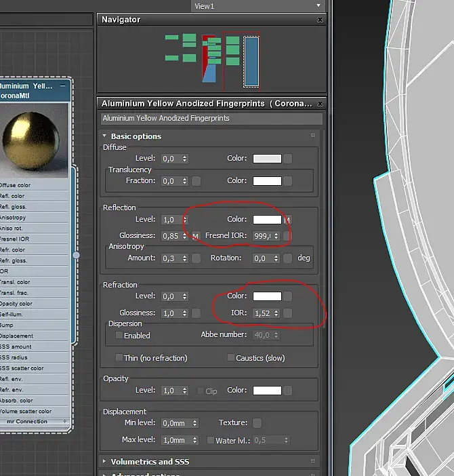Screen dimensions: 454x476
Task: Toggle Thin (no refraction) checkbox
Action: click(119, 357)
